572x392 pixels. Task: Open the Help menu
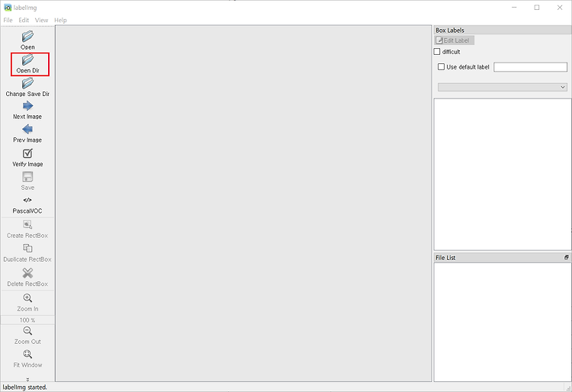coord(60,20)
